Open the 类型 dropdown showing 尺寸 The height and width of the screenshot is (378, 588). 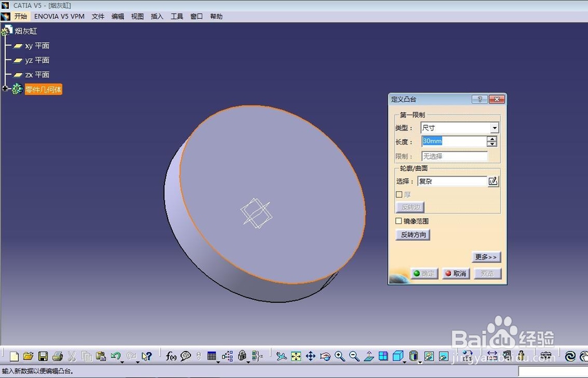pos(496,128)
